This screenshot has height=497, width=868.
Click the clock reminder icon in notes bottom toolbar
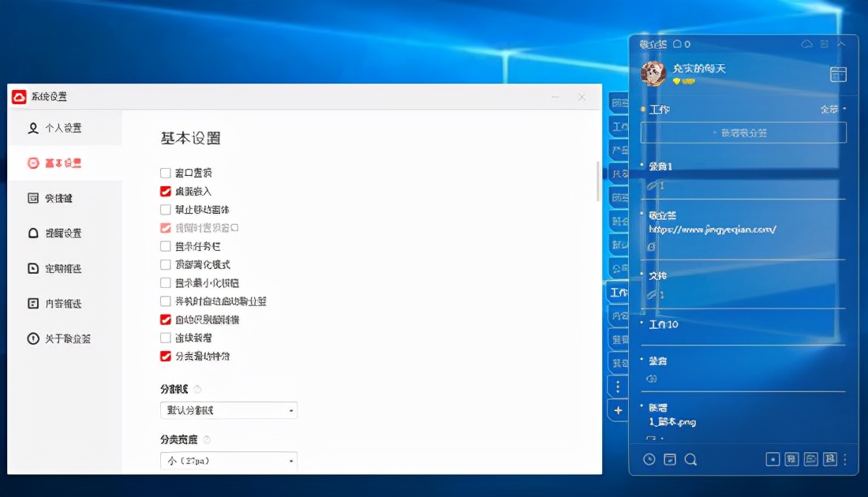point(649,458)
